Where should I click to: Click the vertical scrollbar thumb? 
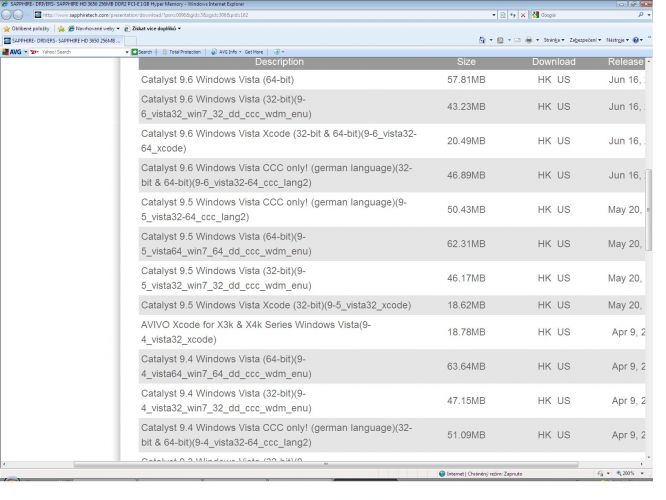point(648,211)
